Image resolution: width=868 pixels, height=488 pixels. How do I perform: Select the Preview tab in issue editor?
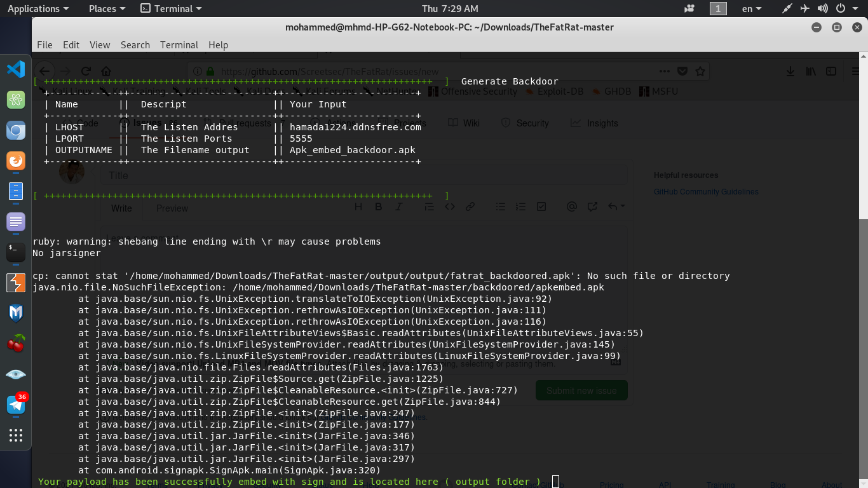pos(172,208)
